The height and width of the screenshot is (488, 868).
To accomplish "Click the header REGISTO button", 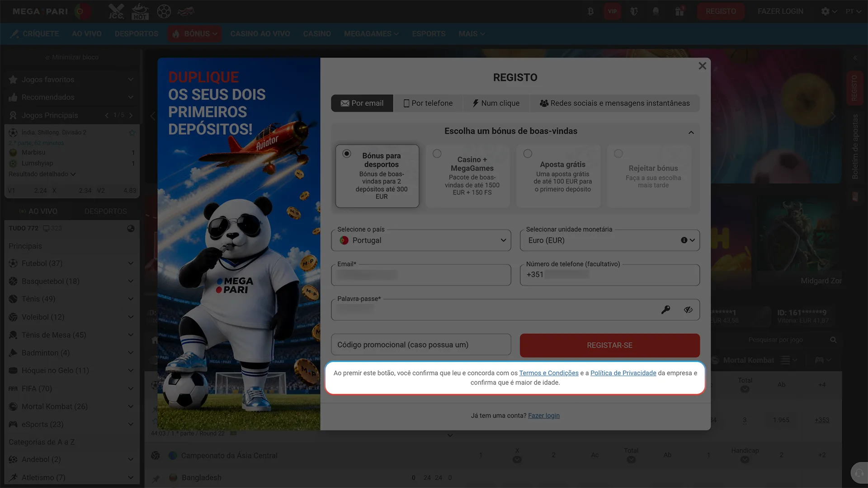I will coord(721,11).
